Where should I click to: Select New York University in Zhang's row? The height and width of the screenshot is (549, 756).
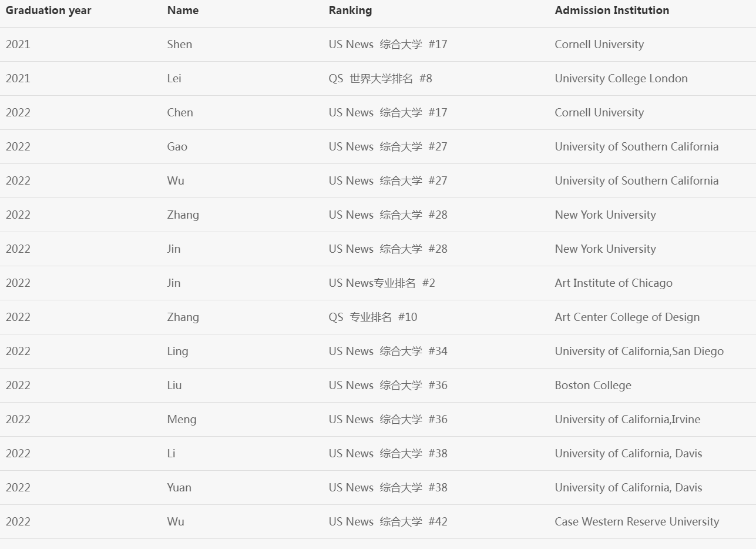(x=605, y=215)
